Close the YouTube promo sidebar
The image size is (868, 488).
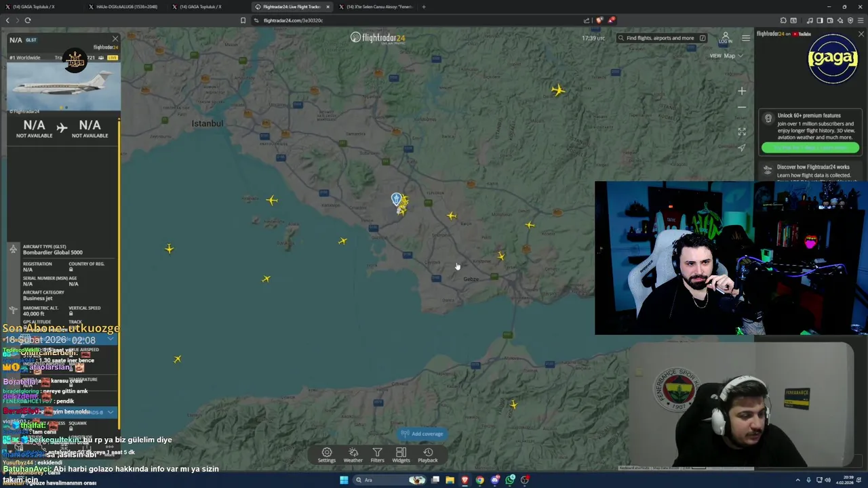tap(861, 34)
